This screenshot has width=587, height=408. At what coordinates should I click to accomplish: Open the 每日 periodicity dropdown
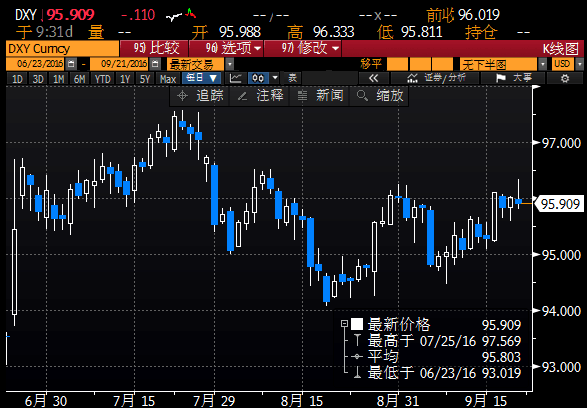[202, 78]
